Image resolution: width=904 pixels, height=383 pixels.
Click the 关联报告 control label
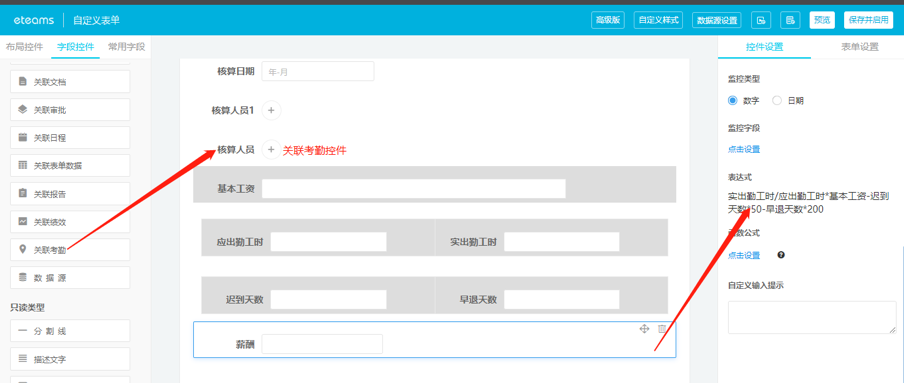tap(50, 194)
